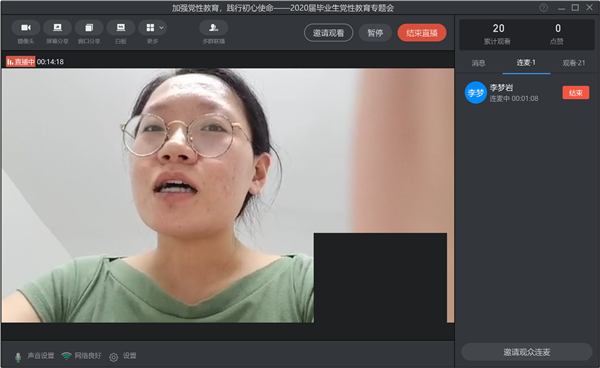
Task: Click the 20 累计观看 counter
Action: (x=498, y=34)
